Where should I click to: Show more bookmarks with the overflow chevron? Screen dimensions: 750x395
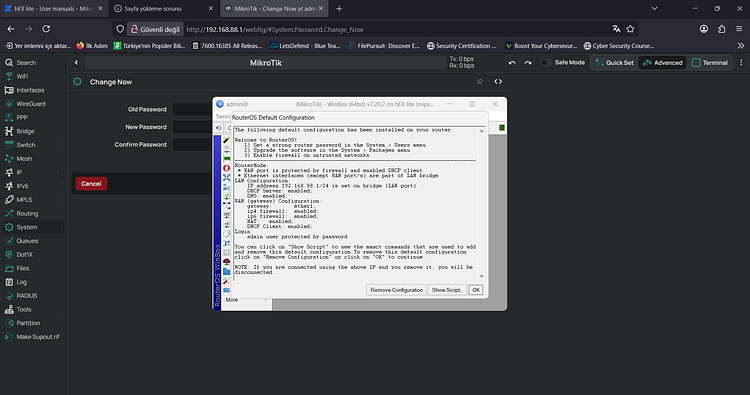click(x=741, y=46)
